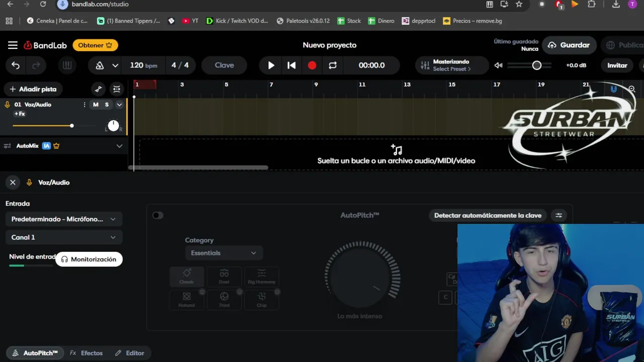This screenshot has height=362, width=644.
Task: Toggle the metronome
Action: tap(100, 65)
